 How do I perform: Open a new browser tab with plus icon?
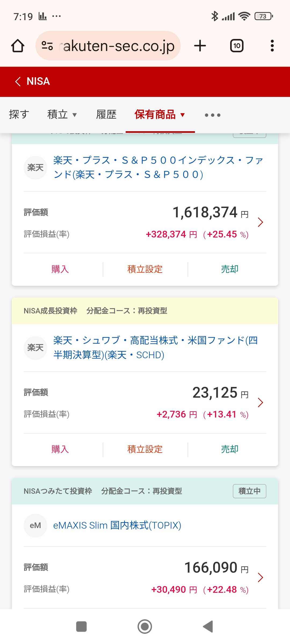pyautogui.click(x=200, y=46)
